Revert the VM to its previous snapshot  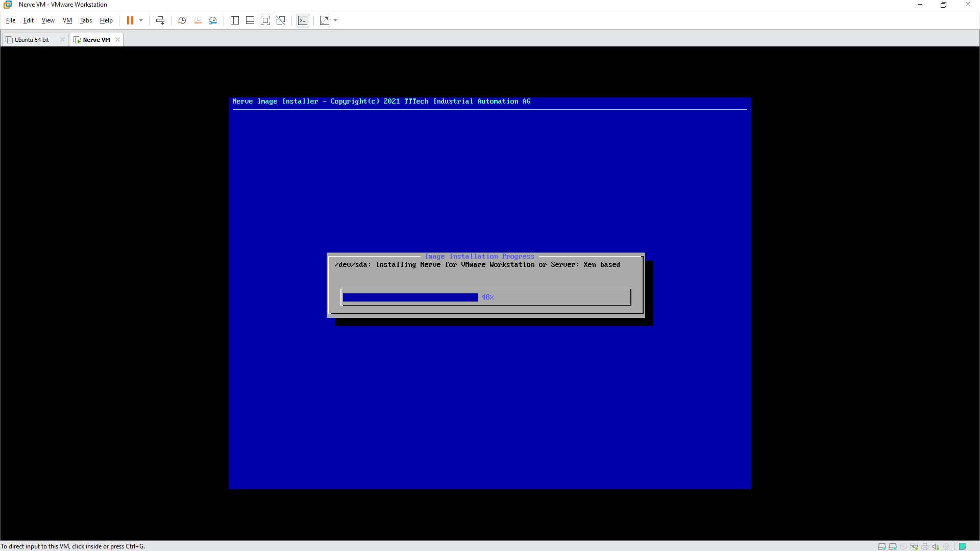(198, 20)
